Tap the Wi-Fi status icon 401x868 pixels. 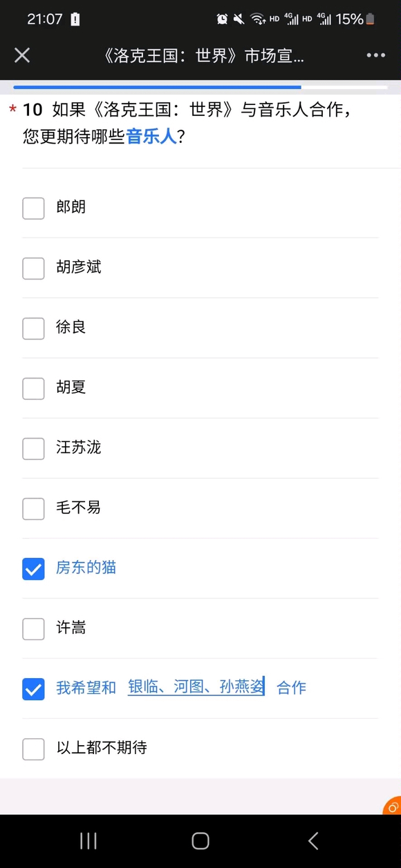point(257,19)
